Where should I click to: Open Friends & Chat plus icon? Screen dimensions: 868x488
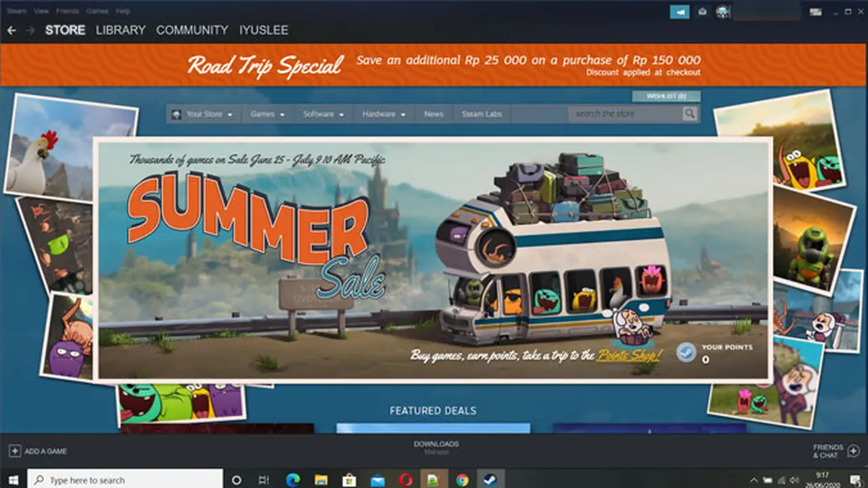853,451
